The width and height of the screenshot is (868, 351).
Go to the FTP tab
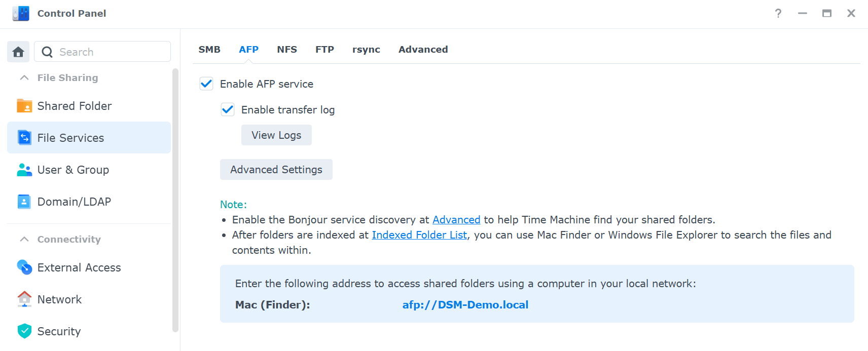click(324, 49)
